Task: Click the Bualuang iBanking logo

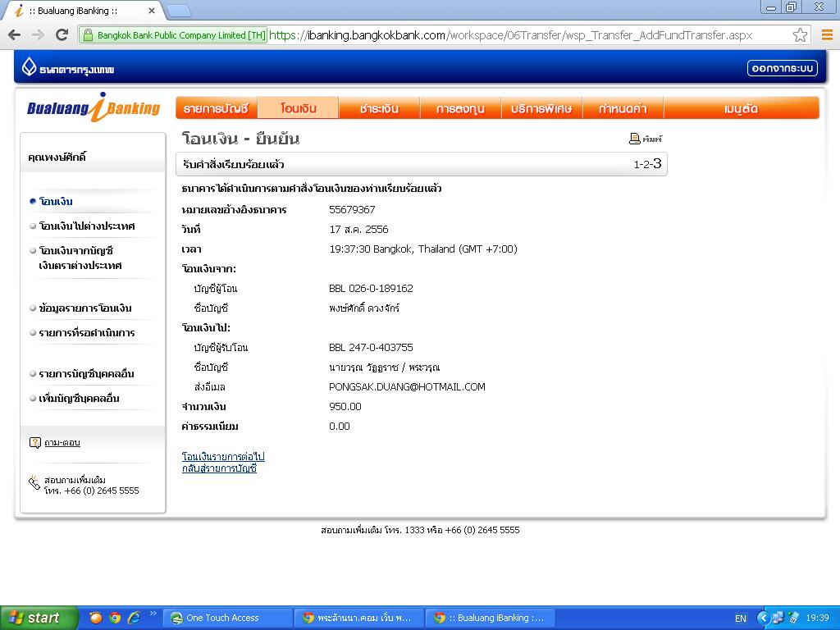Action: [94, 107]
